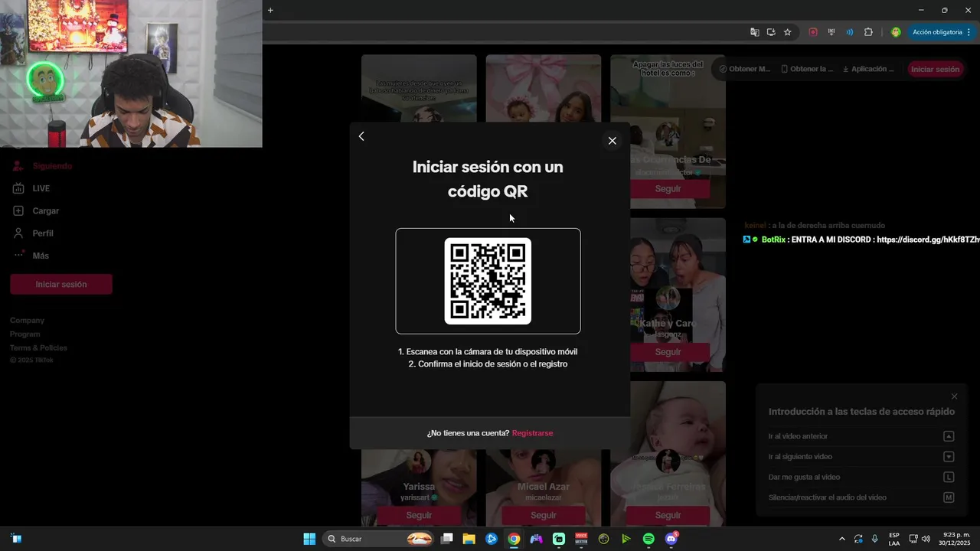Screen dimensions: 980x551
Task: Open widgets icon at taskbar far left
Action: coord(16,539)
